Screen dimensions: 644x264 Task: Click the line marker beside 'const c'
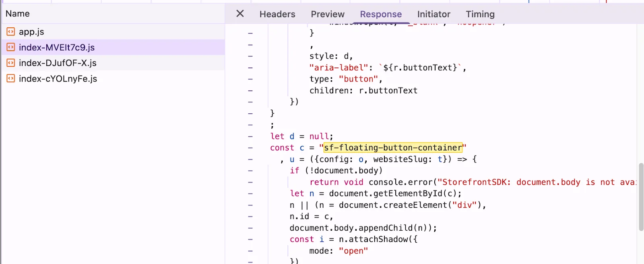(250, 148)
